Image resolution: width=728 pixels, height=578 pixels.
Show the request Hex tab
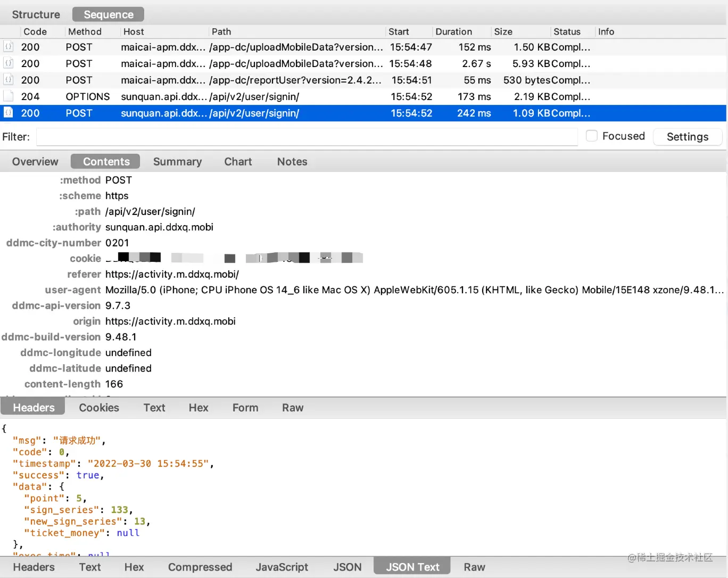click(x=198, y=407)
